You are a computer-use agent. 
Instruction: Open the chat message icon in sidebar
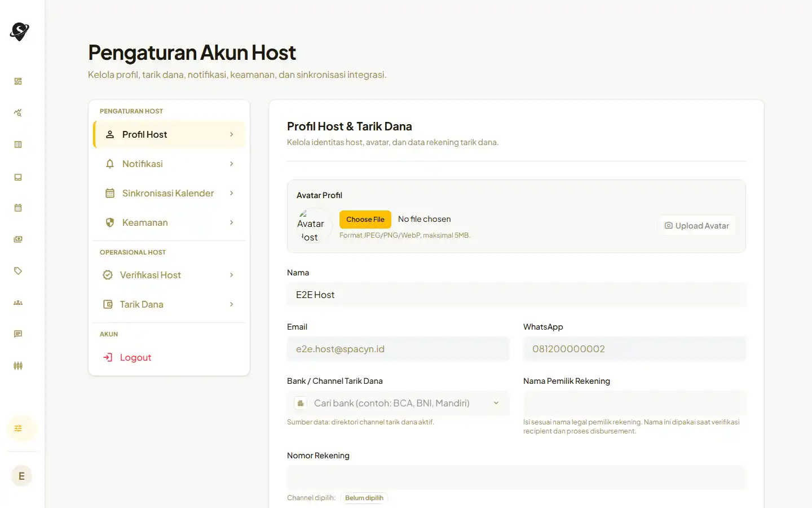(x=18, y=334)
